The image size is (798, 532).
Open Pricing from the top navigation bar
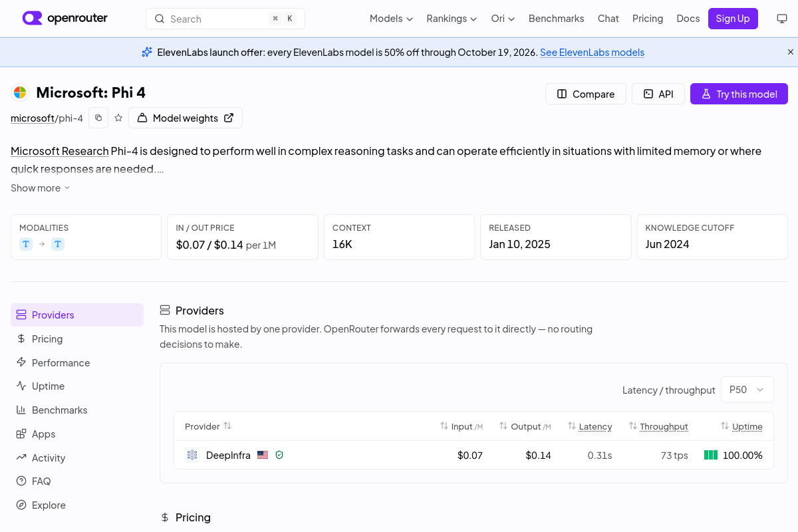648,19
